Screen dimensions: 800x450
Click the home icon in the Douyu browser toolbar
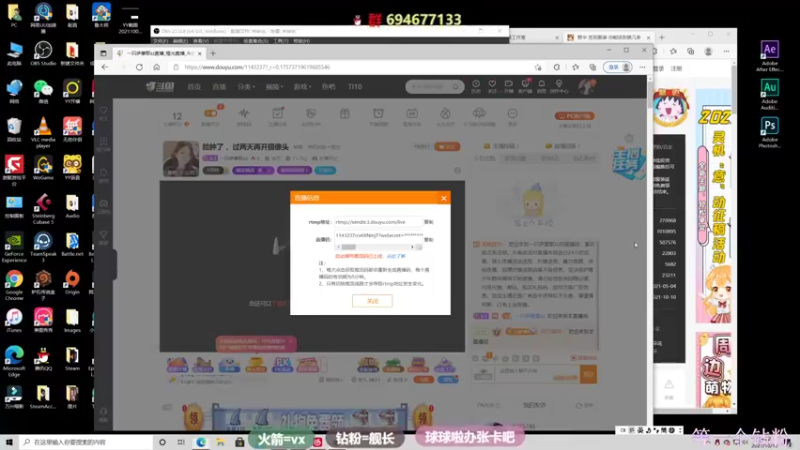tap(157, 67)
